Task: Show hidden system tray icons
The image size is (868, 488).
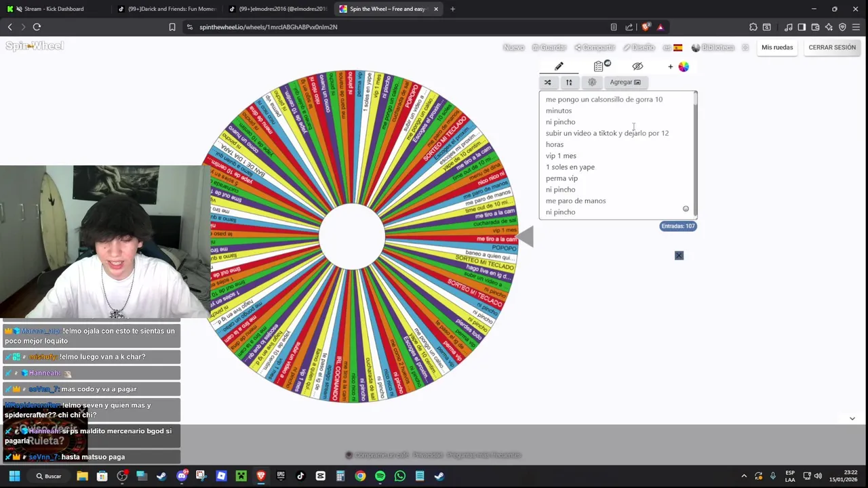Action: (744, 476)
